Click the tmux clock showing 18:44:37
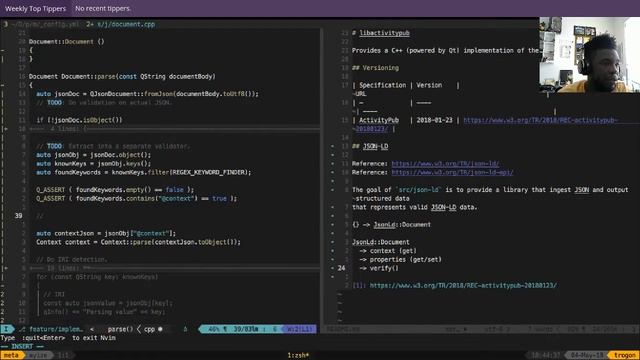The height and width of the screenshot is (360, 640). pos(546,356)
